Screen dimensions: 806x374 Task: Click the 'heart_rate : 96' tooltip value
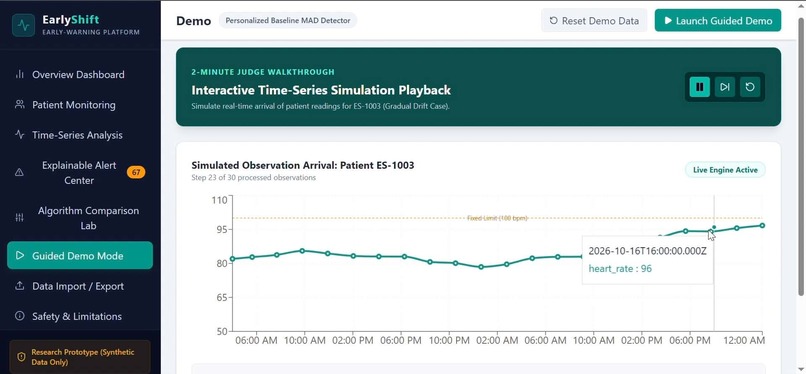click(x=620, y=269)
